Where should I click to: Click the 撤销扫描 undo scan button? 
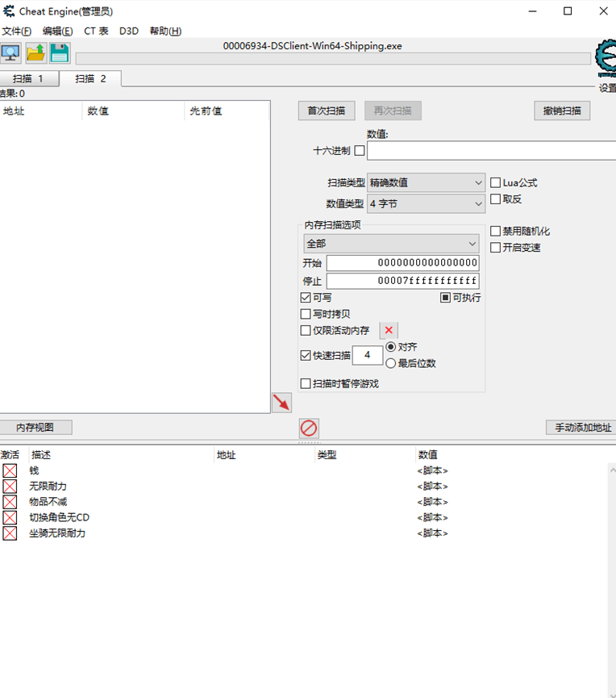point(562,111)
